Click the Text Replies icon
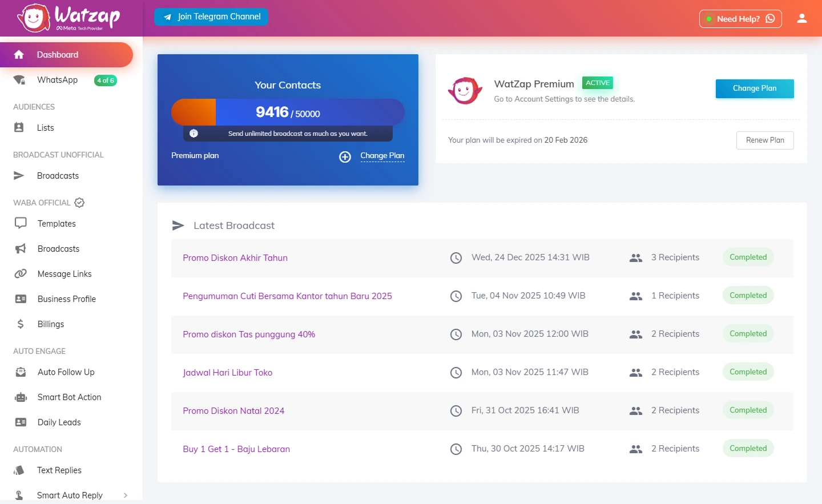This screenshot has width=822, height=504. [x=19, y=470]
